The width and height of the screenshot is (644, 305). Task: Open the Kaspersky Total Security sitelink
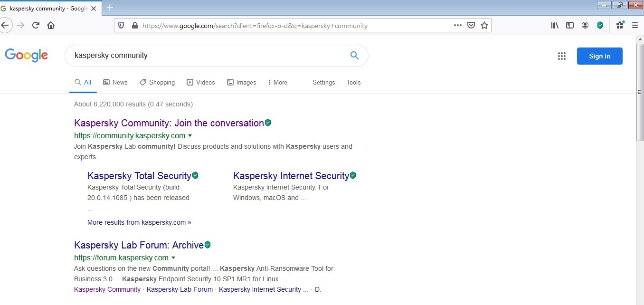point(139,176)
